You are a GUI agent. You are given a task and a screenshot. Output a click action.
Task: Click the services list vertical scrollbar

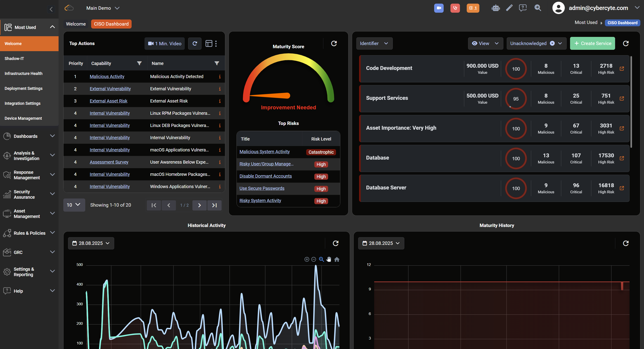[631, 102]
